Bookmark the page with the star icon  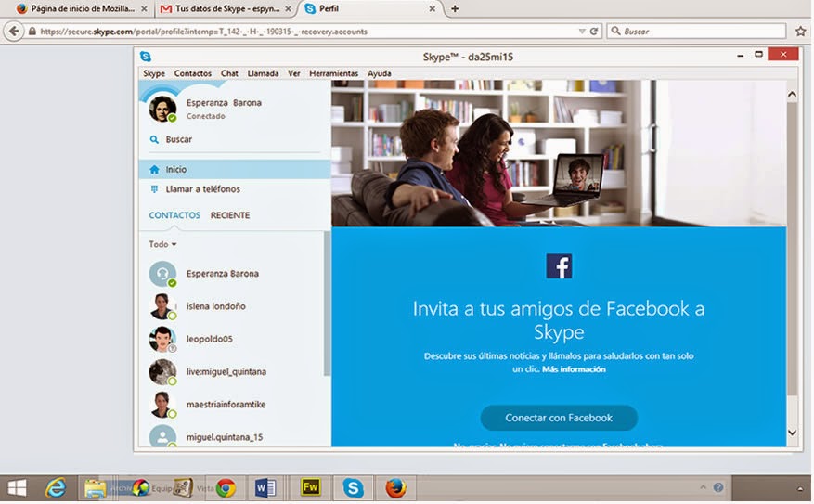(800, 32)
